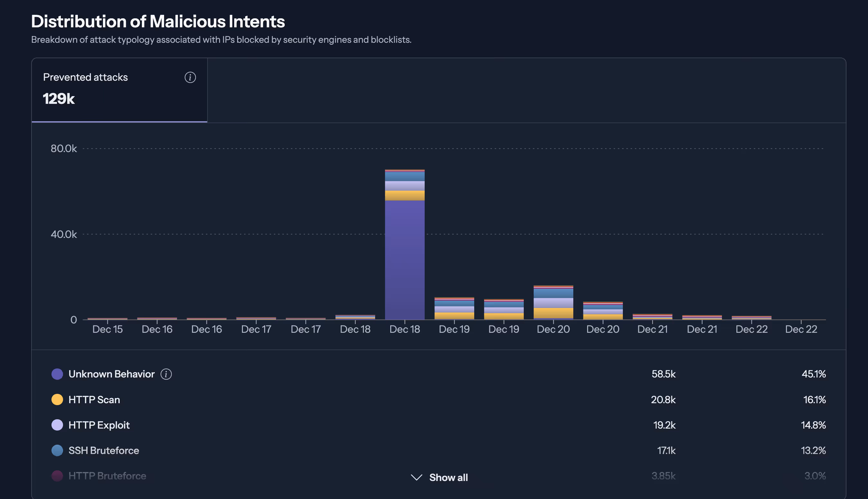The image size is (868, 499).
Task: Toggle the HTTP Exploit legend label
Action: (x=99, y=425)
